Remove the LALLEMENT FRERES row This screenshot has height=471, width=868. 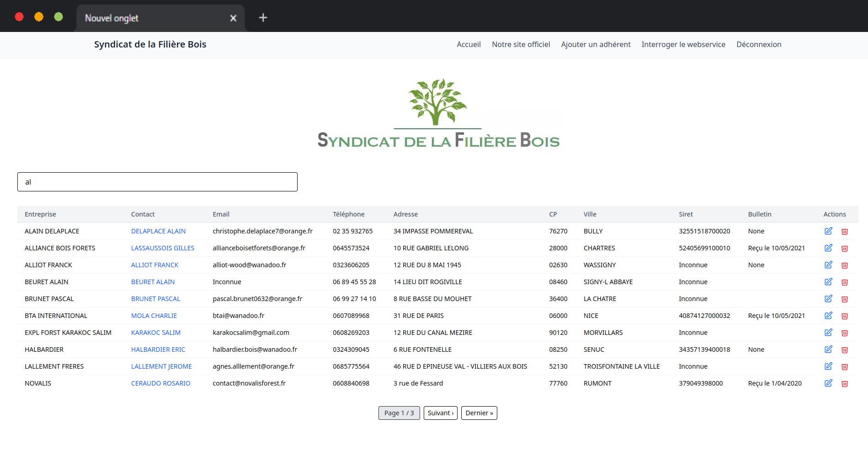(845, 367)
